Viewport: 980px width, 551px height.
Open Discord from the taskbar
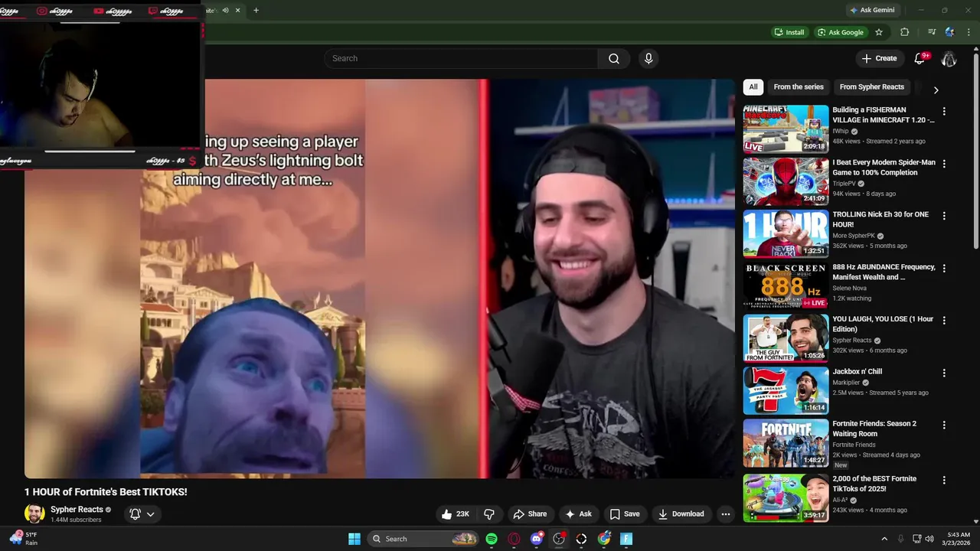coord(537,539)
